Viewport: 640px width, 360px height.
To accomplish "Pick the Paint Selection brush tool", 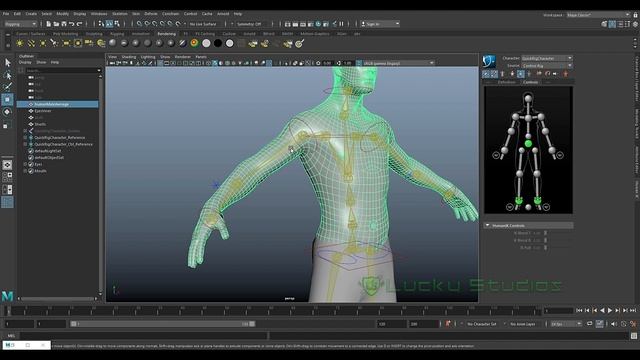I will tap(8, 87).
